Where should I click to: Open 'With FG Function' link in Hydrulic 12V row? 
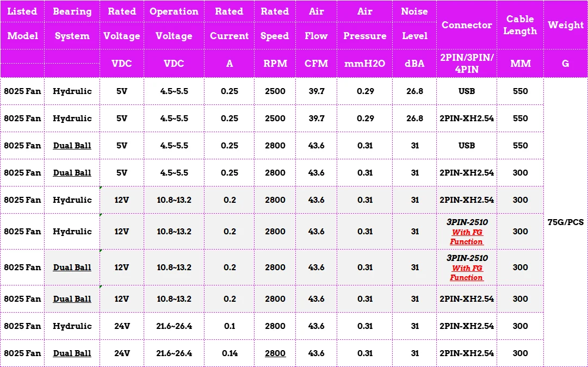pyautogui.click(x=466, y=237)
